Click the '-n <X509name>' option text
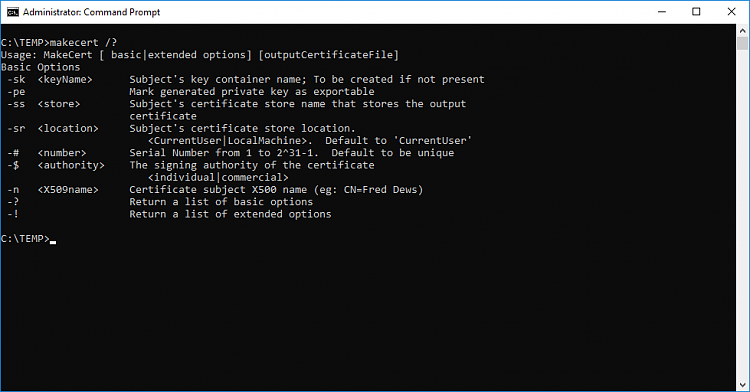Screen dimensions: 750x392 pos(53,190)
